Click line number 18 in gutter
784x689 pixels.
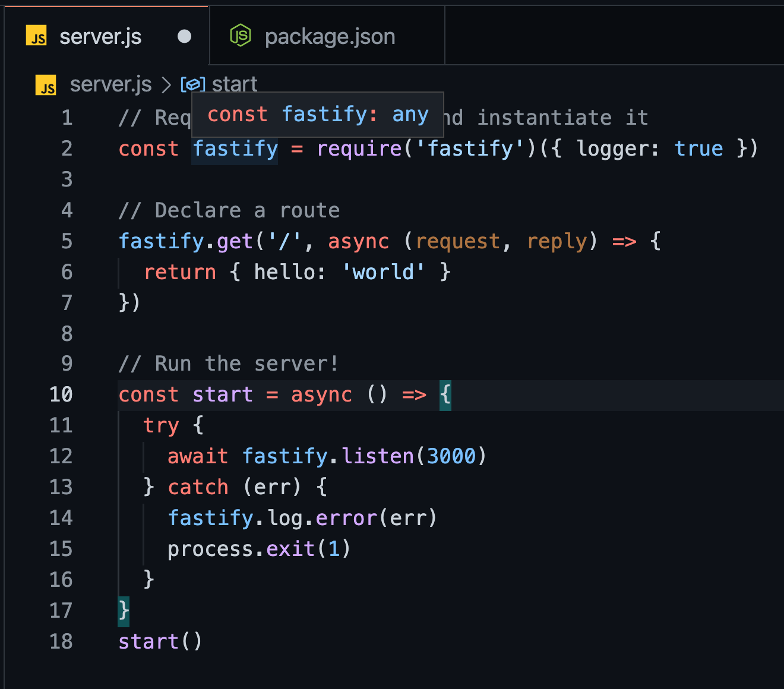61,641
